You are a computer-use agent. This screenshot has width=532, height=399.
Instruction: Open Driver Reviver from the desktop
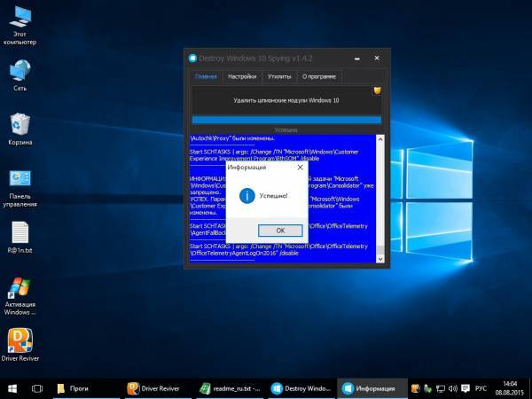pos(20,341)
